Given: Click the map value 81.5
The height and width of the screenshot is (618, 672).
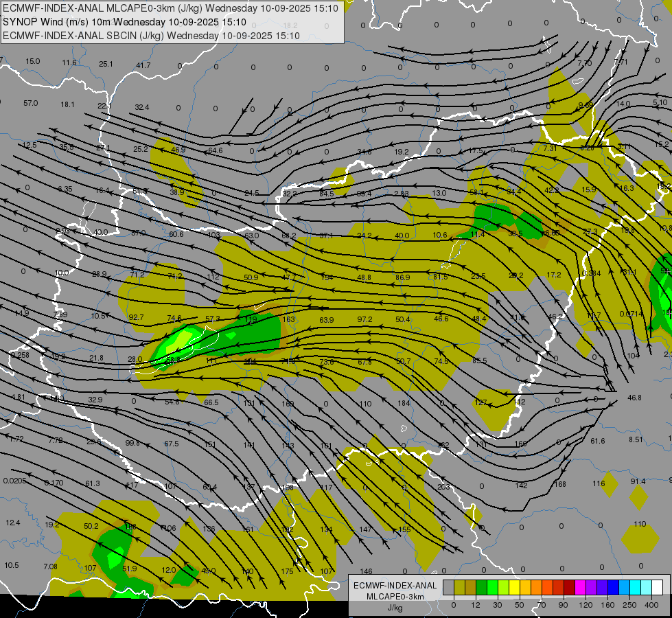Looking at the screenshot, I should [440, 277].
